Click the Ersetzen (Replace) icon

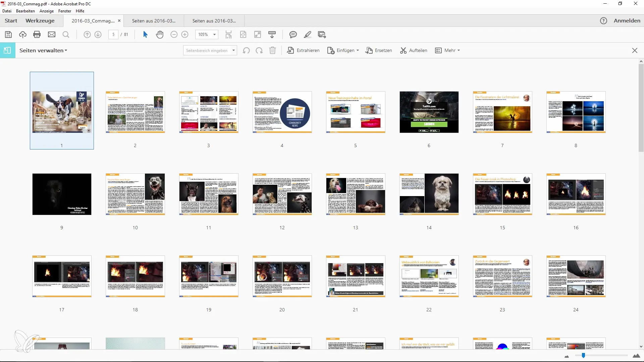(x=369, y=50)
